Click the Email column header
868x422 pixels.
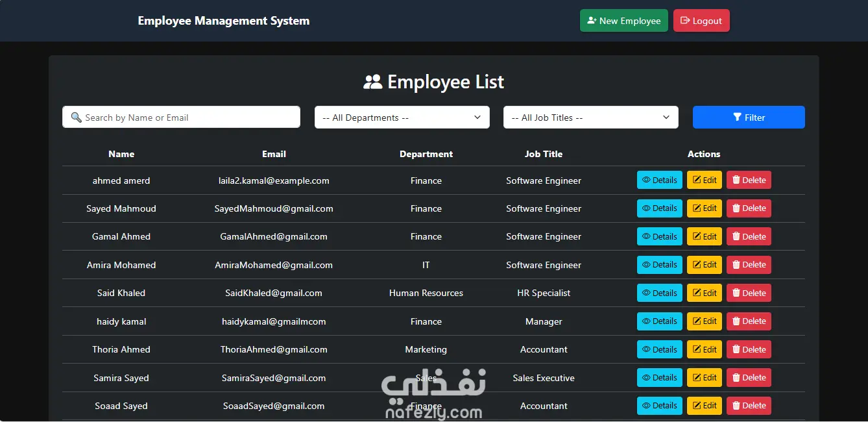click(x=274, y=154)
